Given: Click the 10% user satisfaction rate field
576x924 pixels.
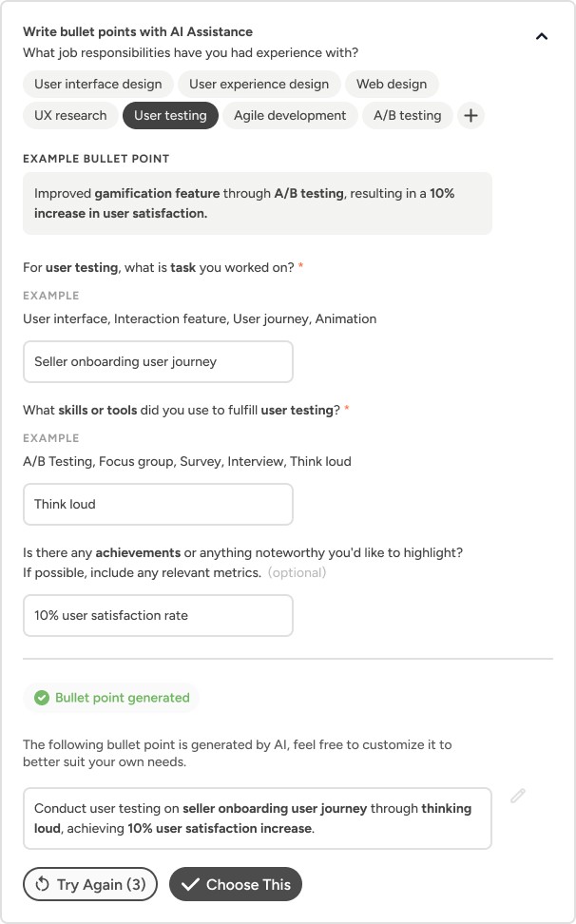Looking at the screenshot, I should click(x=158, y=615).
